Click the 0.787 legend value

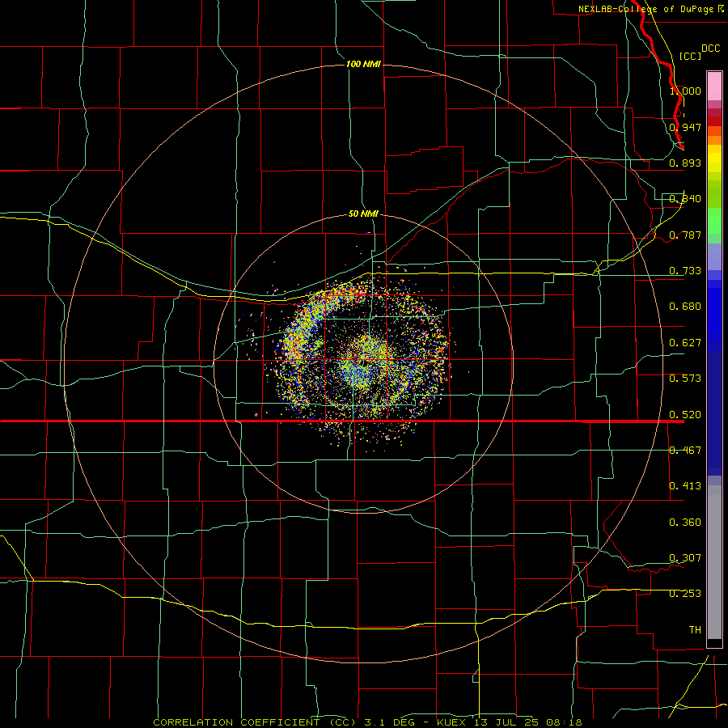click(685, 235)
